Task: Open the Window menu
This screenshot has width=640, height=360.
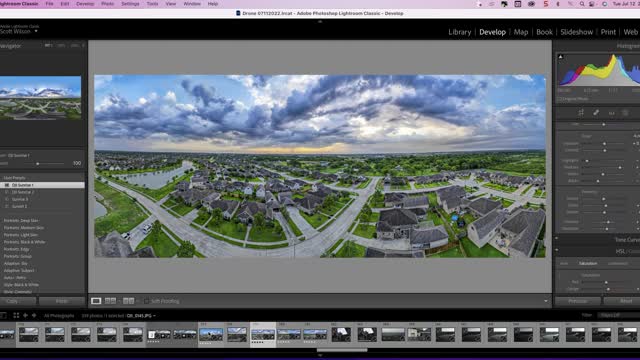Action: pyautogui.click(x=192, y=4)
